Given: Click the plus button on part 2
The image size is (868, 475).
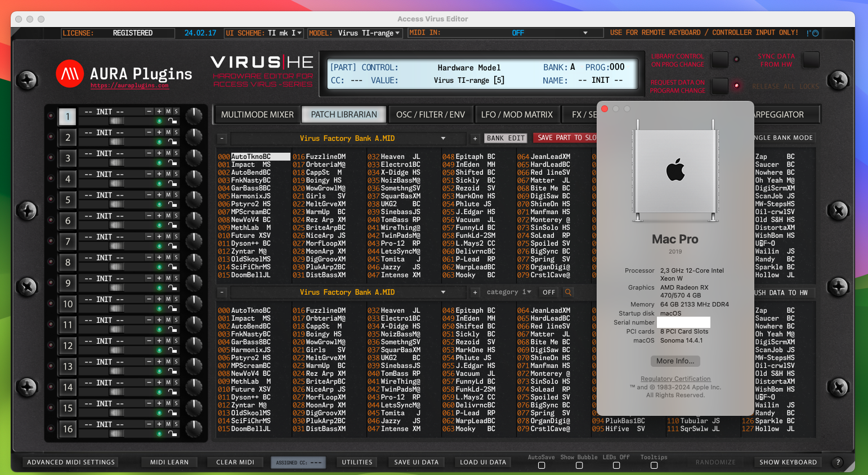Looking at the screenshot, I should (159, 132).
